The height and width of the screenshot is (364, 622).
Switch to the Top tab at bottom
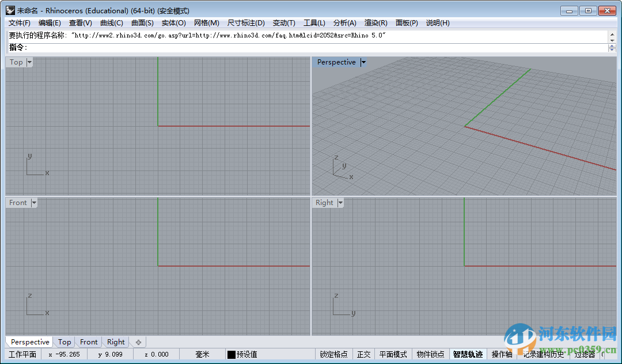click(x=65, y=342)
